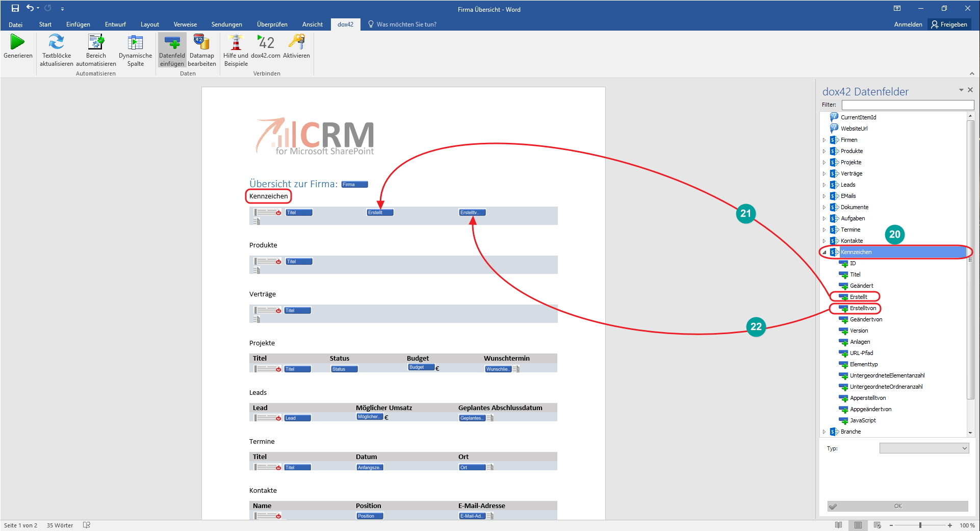The height and width of the screenshot is (531, 980).
Task: Open the Typ dropdown
Action: tap(924, 448)
